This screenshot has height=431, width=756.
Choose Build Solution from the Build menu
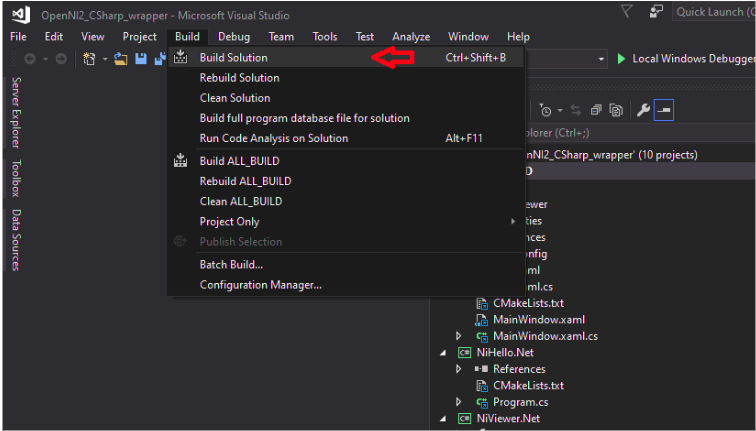pyautogui.click(x=346, y=57)
